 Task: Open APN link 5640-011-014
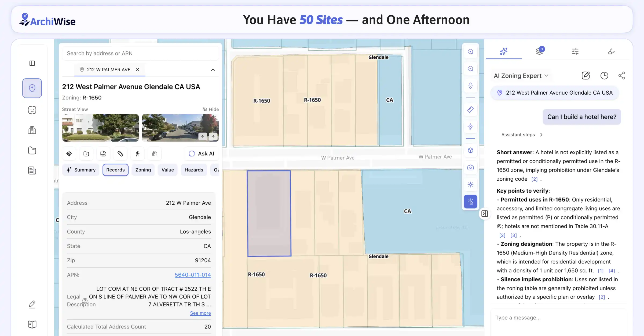[x=193, y=275]
